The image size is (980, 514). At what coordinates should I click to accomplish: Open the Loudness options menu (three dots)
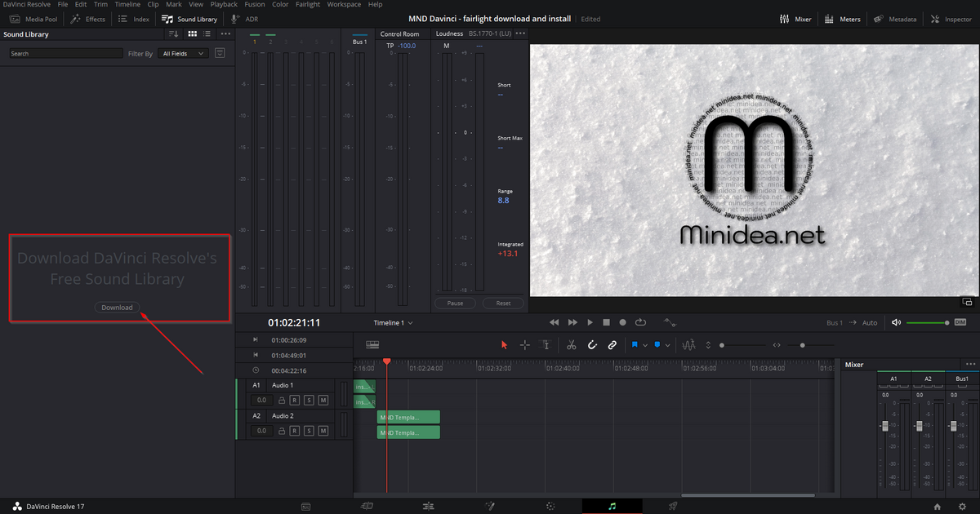tap(520, 33)
